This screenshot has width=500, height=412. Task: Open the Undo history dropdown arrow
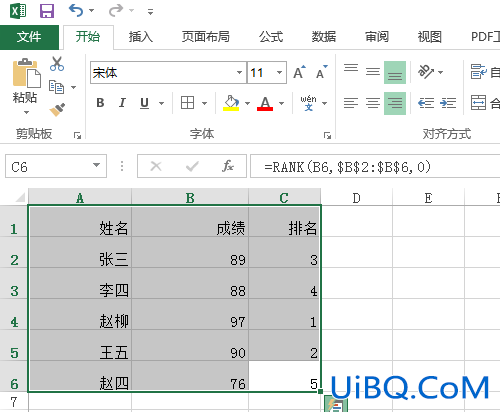91,11
